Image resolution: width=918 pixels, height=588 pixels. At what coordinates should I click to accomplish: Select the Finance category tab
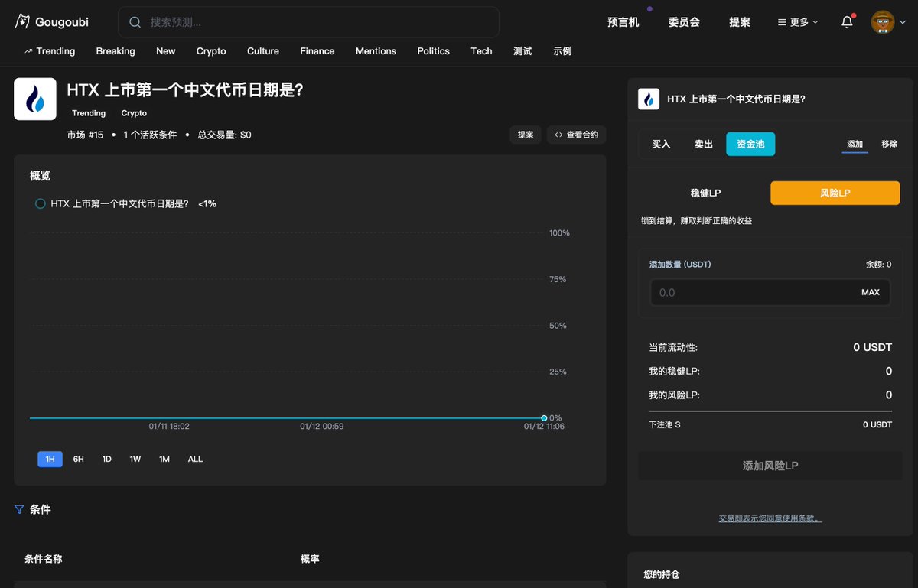click(317, 51)
